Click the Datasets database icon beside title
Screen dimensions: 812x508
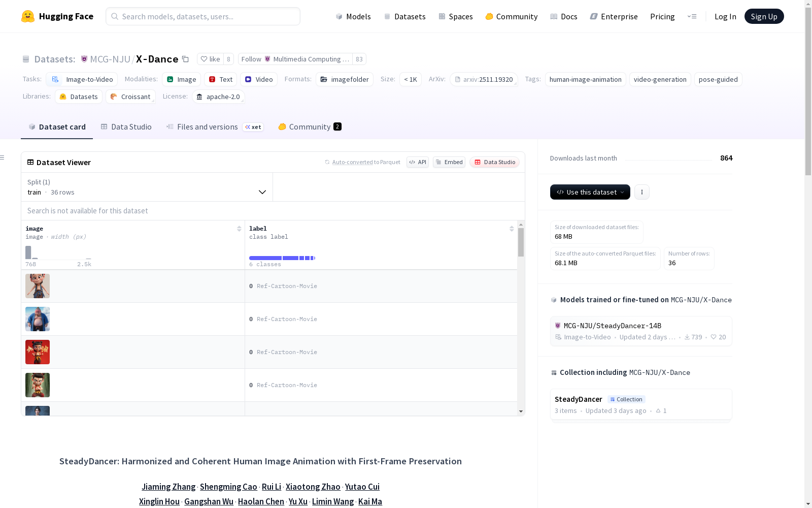(26, 59)
